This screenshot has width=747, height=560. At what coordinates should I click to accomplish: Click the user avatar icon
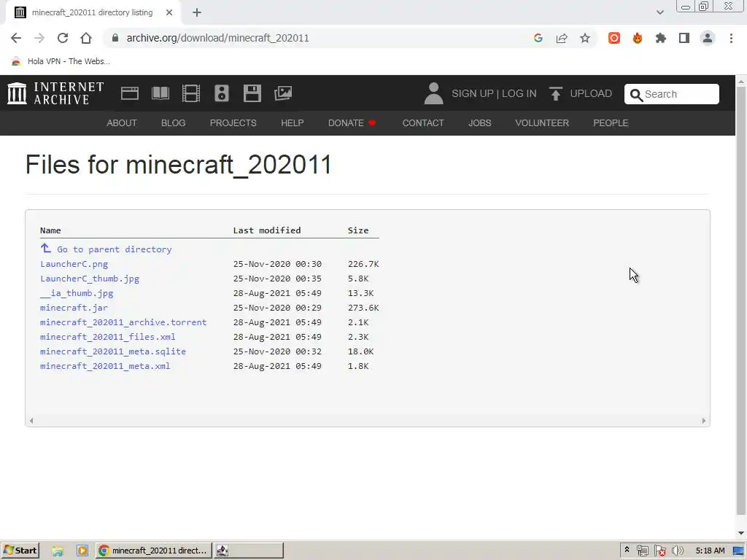(433, 93)
